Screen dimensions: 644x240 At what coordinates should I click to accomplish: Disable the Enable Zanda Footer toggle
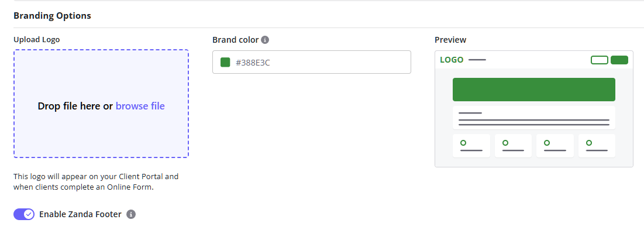click(24, 214)
